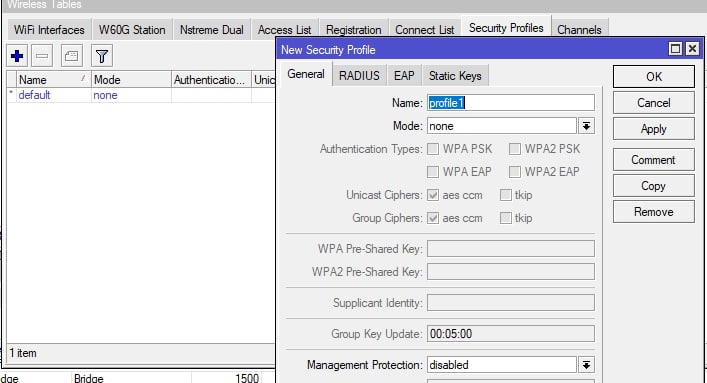The image size is (707, 383).
Task: Open the Nstreme Dual tab
Action: click(x=211, y=30)
